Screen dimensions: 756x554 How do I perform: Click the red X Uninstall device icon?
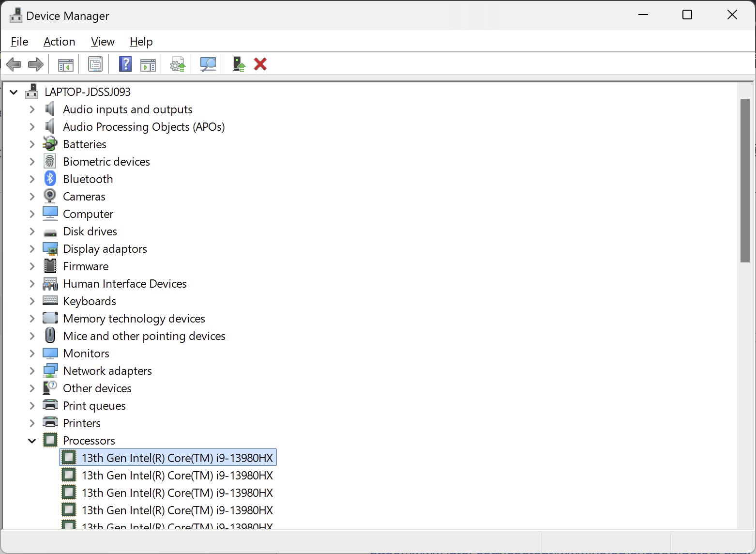pos(260,64)
